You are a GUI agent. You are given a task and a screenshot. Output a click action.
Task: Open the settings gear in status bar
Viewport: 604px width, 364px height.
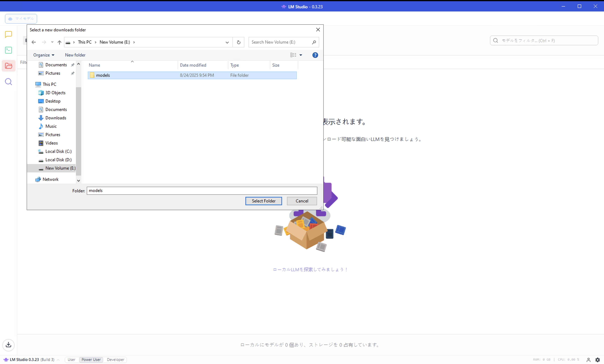click(598, 360)
